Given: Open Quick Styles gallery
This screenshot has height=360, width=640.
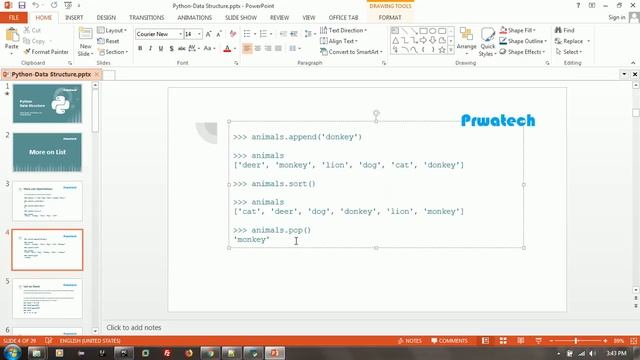Looking at the screenshot, I should 487,42.
